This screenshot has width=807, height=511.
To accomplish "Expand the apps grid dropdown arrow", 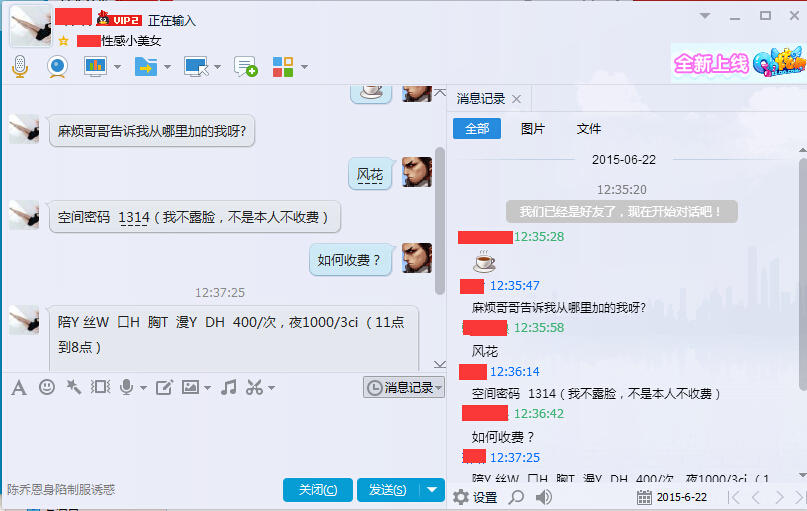I will coord(304,67).
